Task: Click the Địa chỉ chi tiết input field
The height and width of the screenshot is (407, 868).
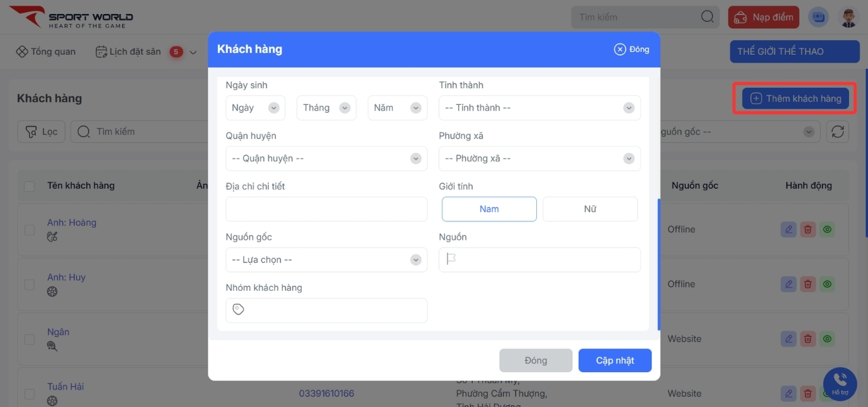Action: (326, 209)
